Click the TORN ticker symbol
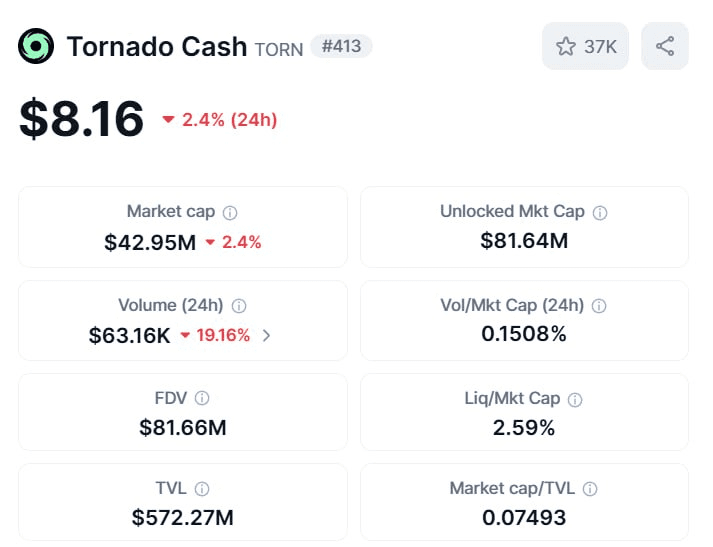Viewport: 713px width, 547px height. 279,49
